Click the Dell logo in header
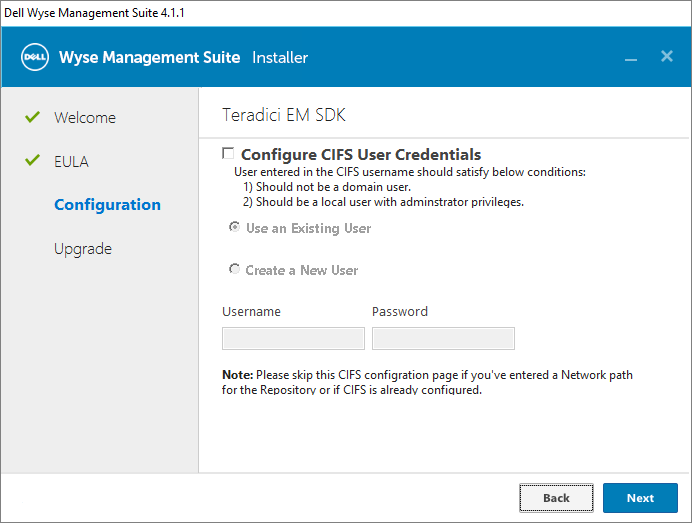 tap(35, 57)
